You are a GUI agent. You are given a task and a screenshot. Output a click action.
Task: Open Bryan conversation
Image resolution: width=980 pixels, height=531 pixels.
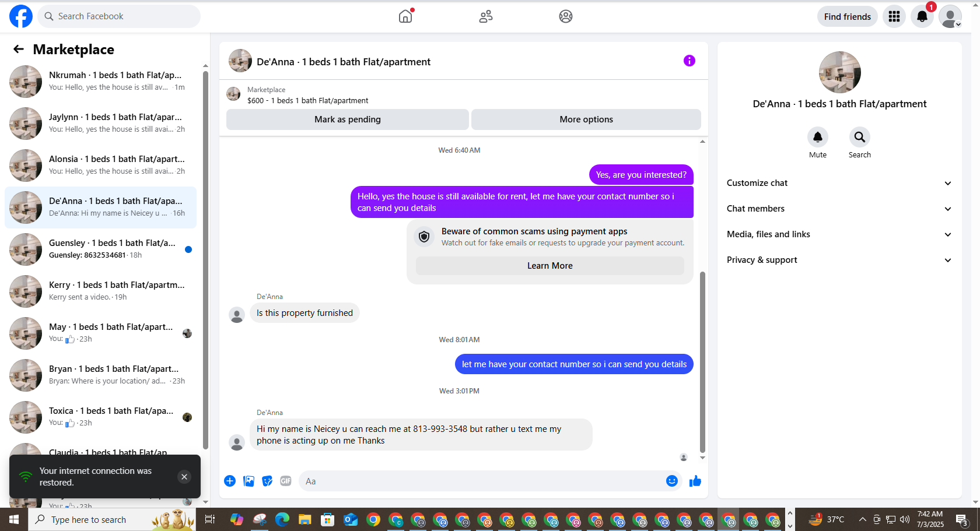[101, 375]
